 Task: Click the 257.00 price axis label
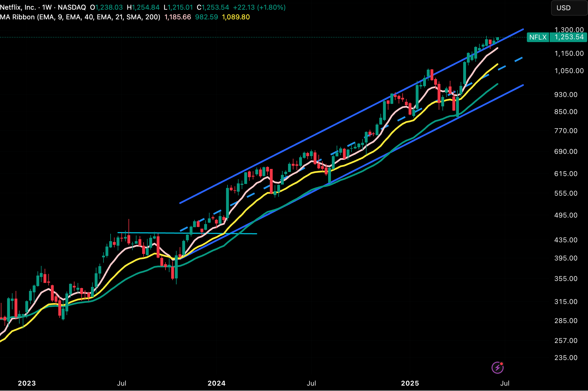566,341
